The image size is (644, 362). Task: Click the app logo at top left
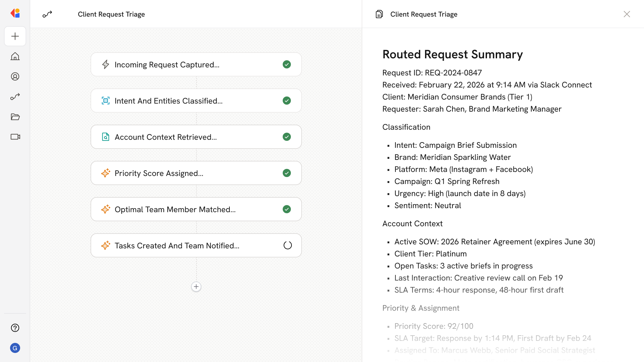coord(15,13)
